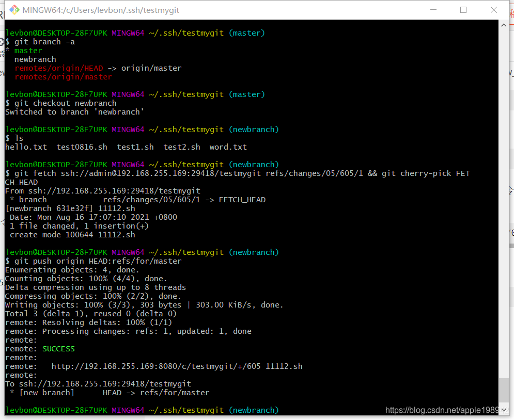This screenshot has width=514, height=420.
Task: Click the first prompt's '(master)' label
Action: [x=247, y=33]
